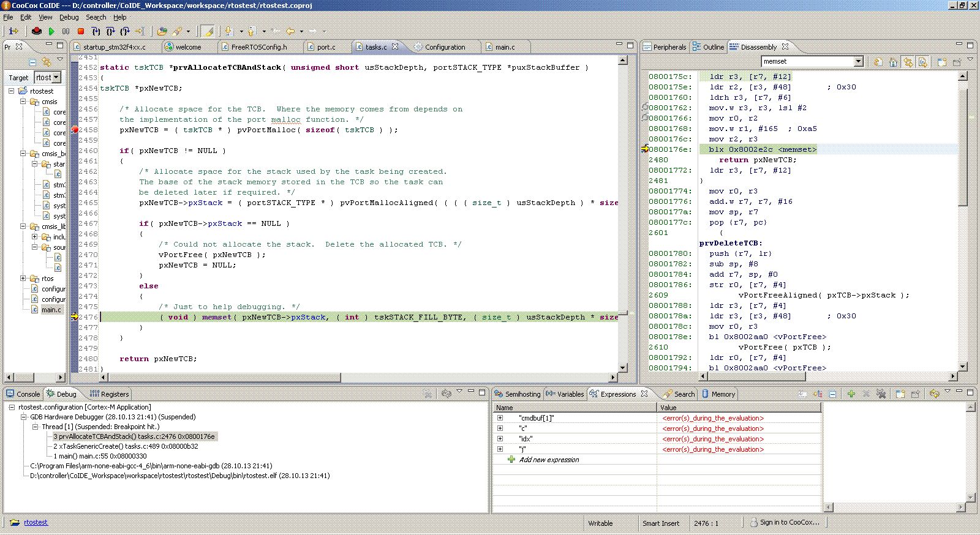Open the memset address dropdown
Viewport: 980px width, 535px height.
pyautogui.click(x=858, y=61)
